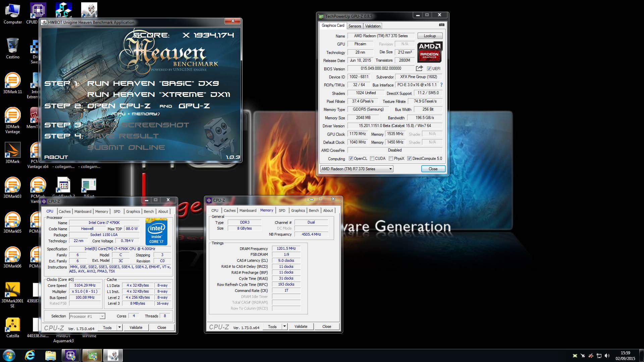Expand Tools dropdown arrow in CPU-Z CPU window
The width and height of the screenshot is (644, 362).
click(x=119, y=327)
